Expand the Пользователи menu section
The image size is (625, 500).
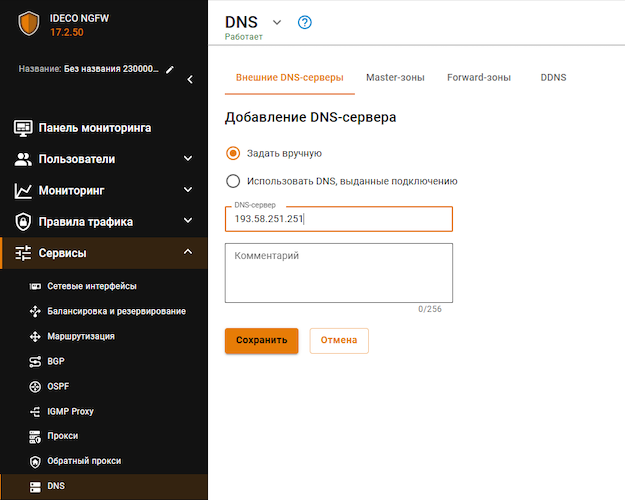point(188,159)
